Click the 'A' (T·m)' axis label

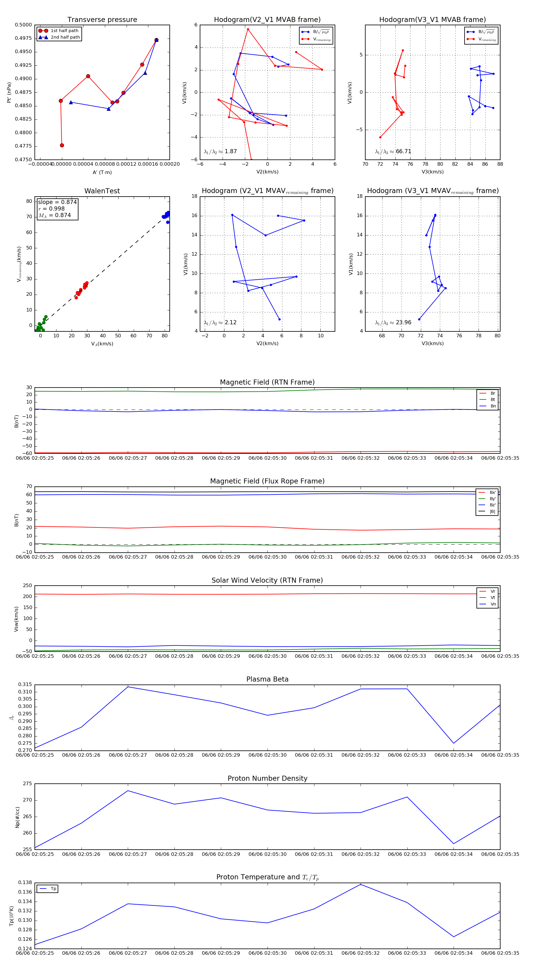coord(102,172)
